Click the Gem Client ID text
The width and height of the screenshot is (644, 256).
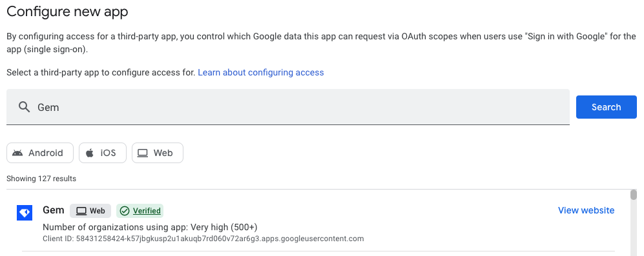(x=203, y=239)
